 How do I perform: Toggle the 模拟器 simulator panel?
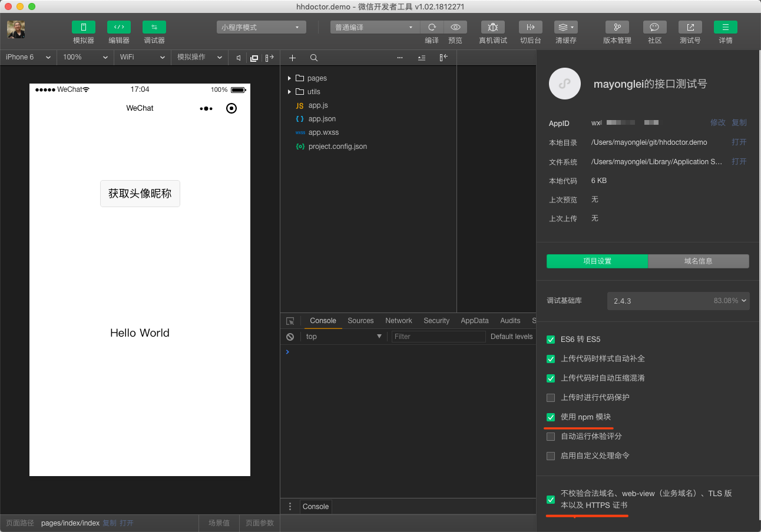(x=84, y=27)
